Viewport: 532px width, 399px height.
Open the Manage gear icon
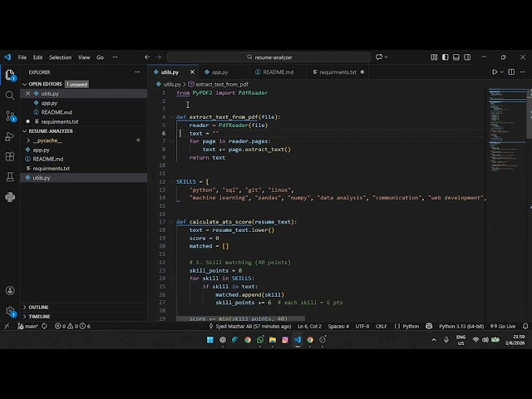(x=10, y=311)
